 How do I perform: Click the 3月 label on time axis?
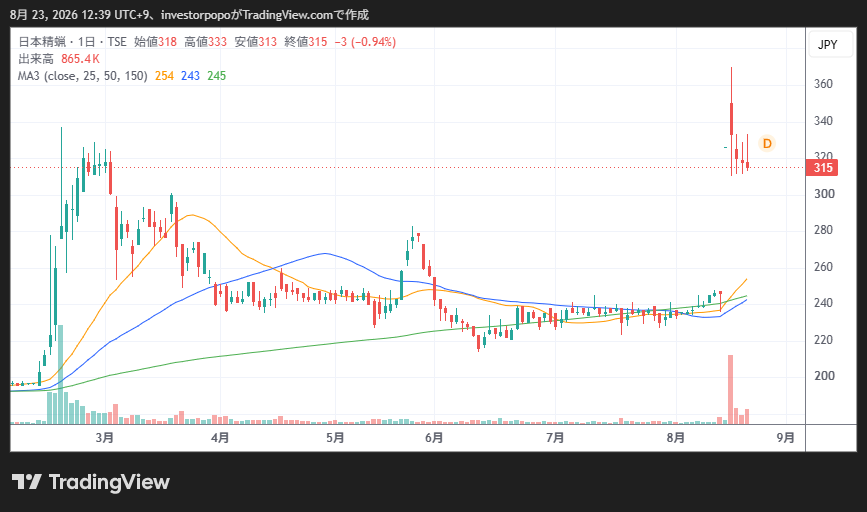(x=105, y=438)
